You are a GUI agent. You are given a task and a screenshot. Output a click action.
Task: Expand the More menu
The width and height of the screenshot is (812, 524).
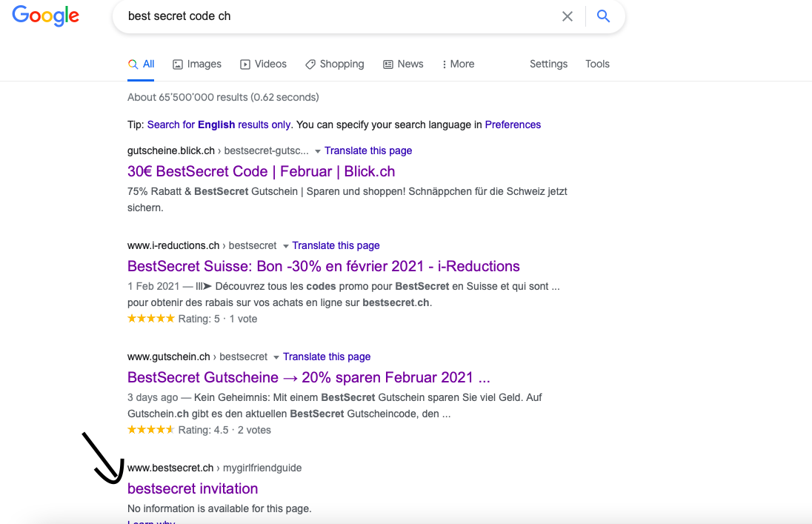pyautogui.click(x=458, y=64)
